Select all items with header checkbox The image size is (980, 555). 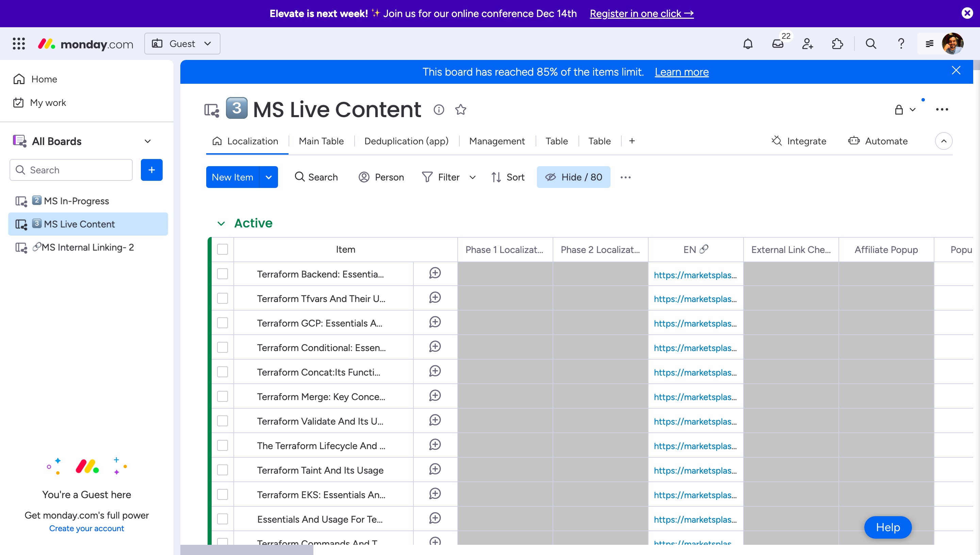coord(223,249)
